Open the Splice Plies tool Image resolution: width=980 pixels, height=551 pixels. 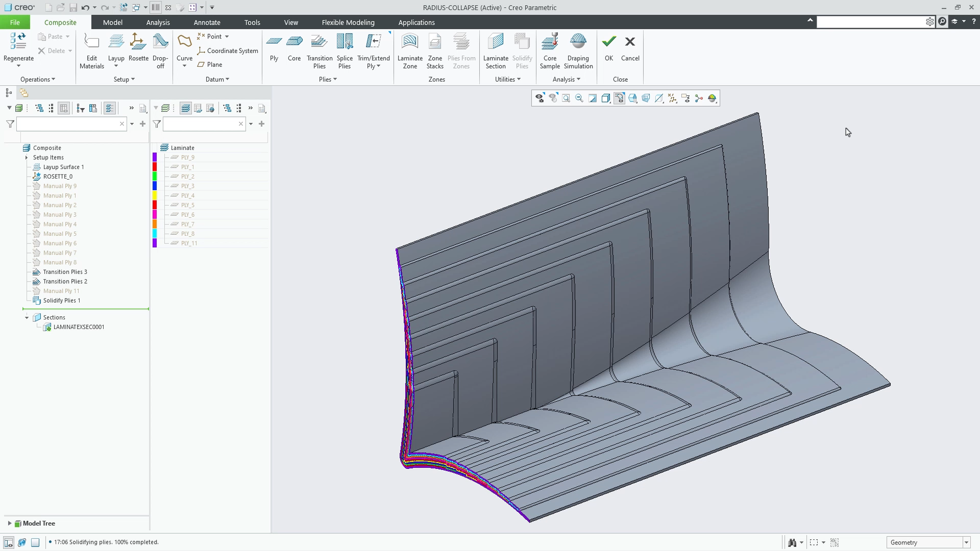pos(345,51)
